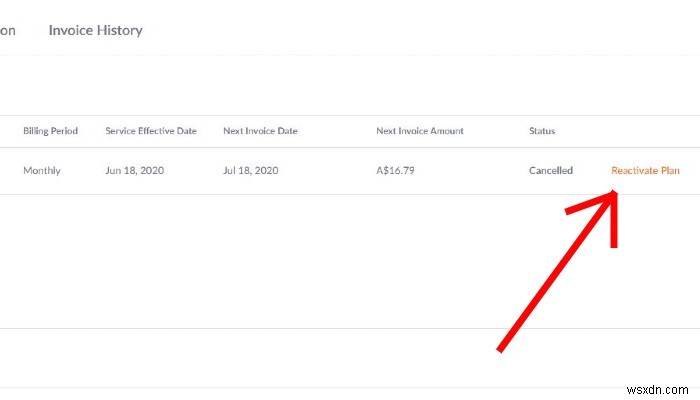This screenshot has width=700, height=400.
Task: Click the tail end of the red arrow
Action: 502,347
